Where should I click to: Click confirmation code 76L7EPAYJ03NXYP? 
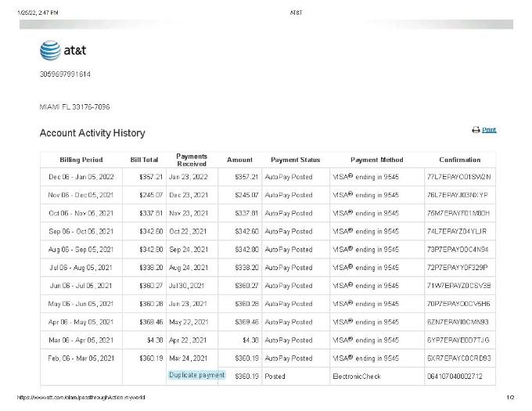point(458,195)
